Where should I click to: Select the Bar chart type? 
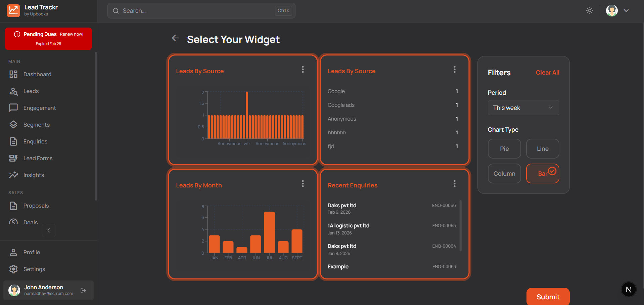click(x=543, y=173)
